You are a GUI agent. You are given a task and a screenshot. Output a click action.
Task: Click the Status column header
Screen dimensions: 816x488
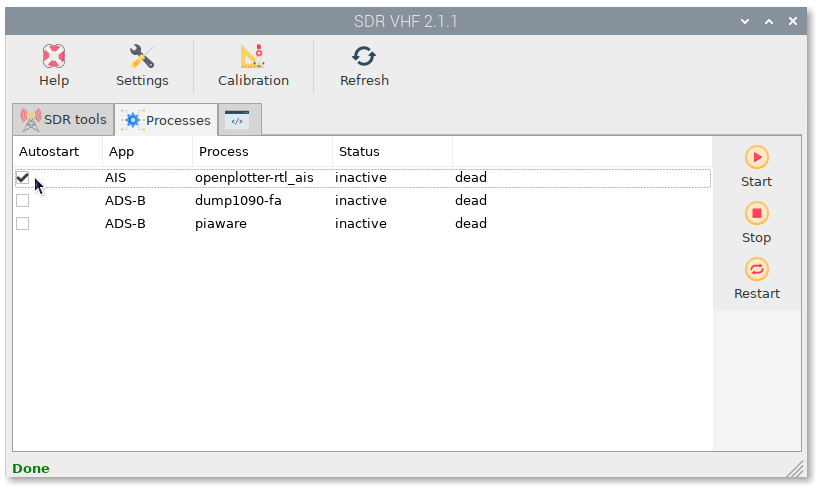[x=392, y=151]
